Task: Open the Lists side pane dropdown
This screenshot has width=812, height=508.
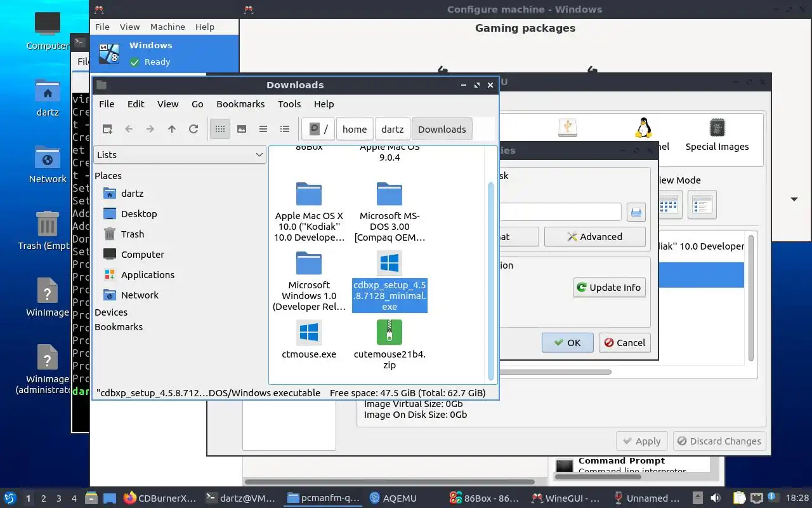Action: [180, 154]
